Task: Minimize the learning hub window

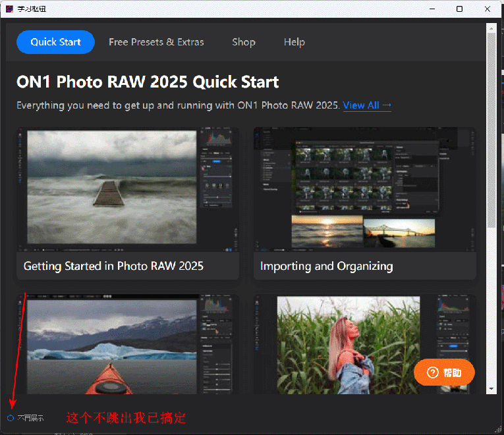Action: 432,9
